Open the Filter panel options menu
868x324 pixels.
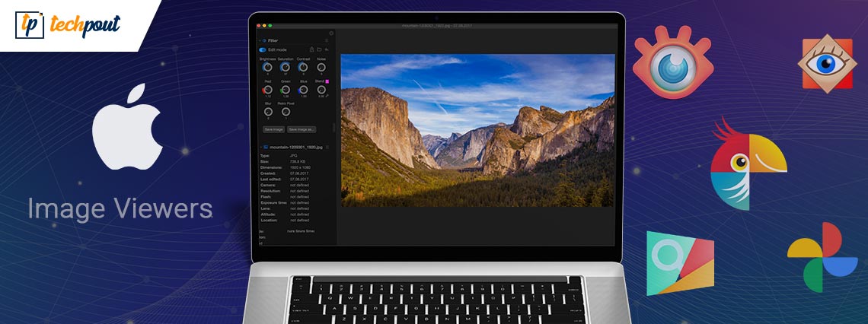[x=327, y=40]
